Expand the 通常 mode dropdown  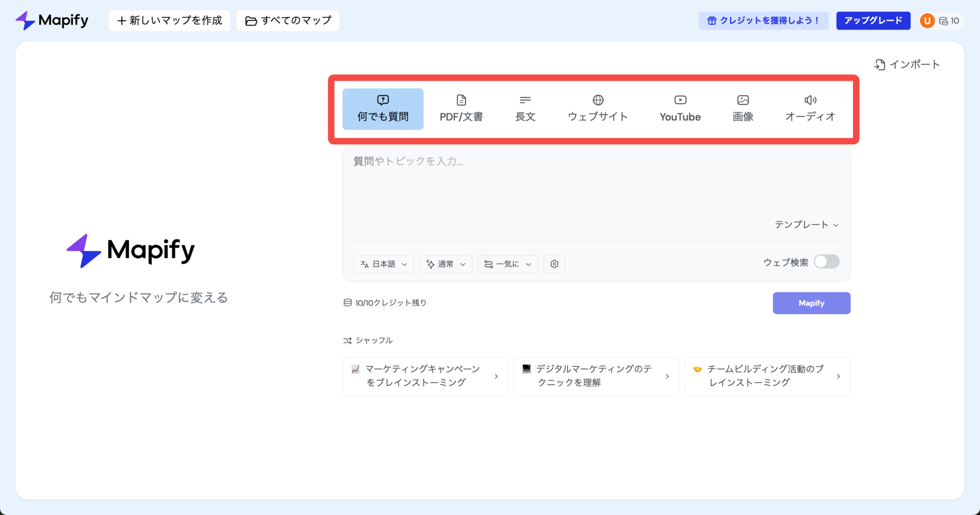(x=445, y=264)
